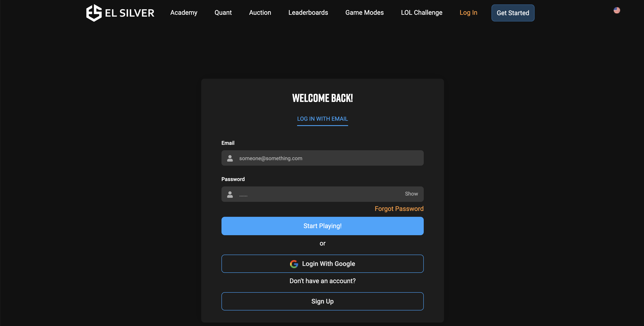Click the user icon in Email field
The width and height of the screenshot is (644, 326).
point(230,158)
